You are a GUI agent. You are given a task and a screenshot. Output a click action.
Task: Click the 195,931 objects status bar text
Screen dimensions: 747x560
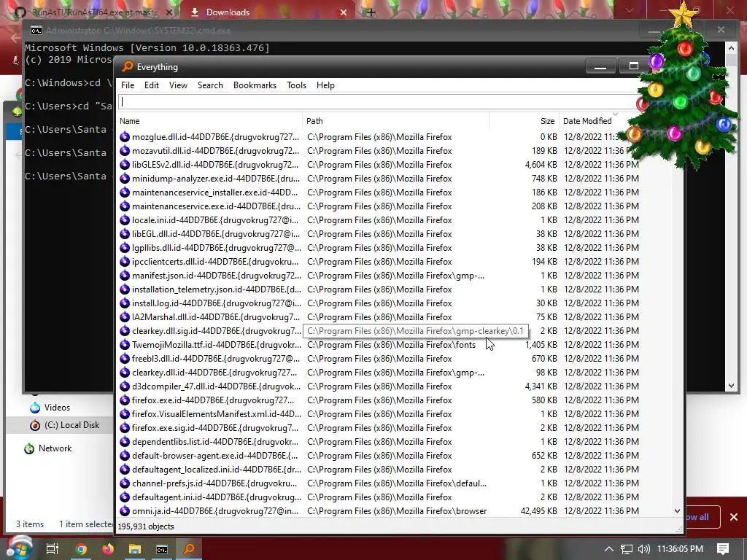146,526
